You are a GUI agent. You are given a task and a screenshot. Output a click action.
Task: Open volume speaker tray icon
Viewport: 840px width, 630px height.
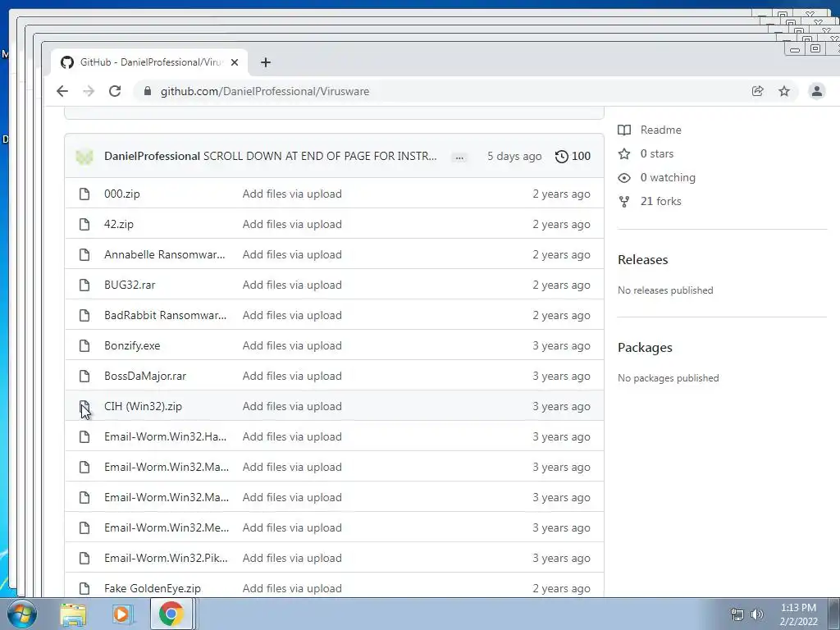click(x=757, y=614)
